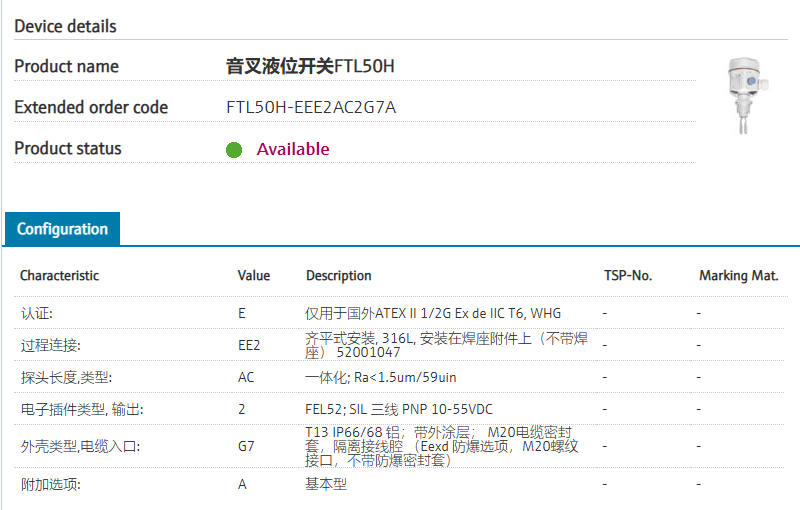
Task: Click the FEL52 SIL description text
Action: [399, 409]
